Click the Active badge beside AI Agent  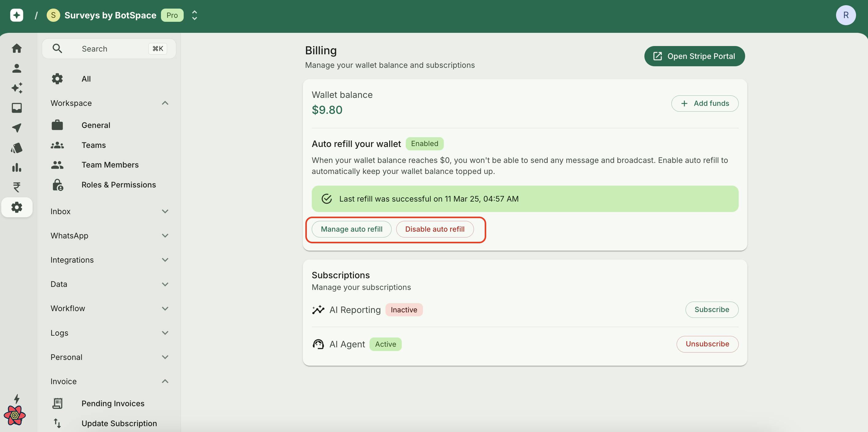point(385,344)
